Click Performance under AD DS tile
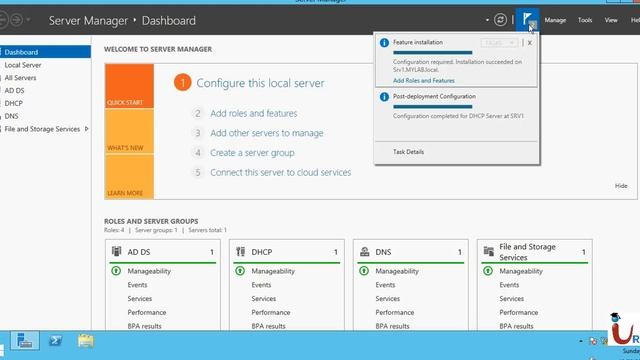This screenshot has height=360, width=640. [x=147, y=312]
